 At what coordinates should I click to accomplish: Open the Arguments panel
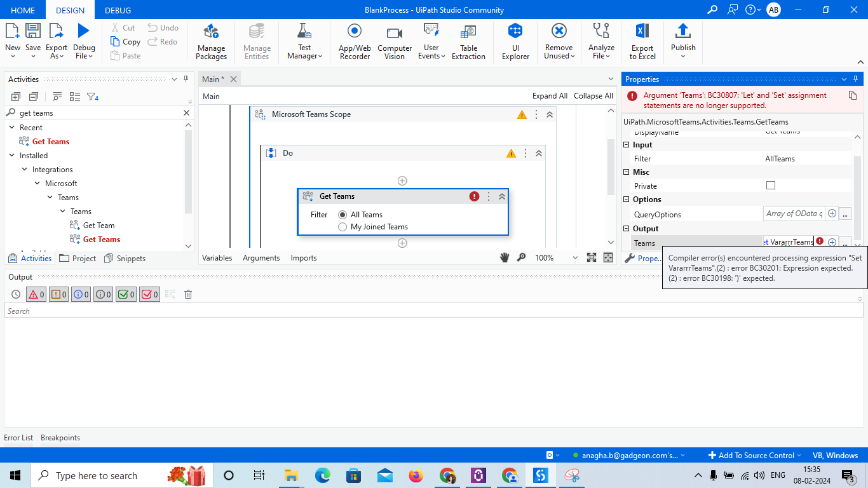pyautogui.click(x=261, y=258)
